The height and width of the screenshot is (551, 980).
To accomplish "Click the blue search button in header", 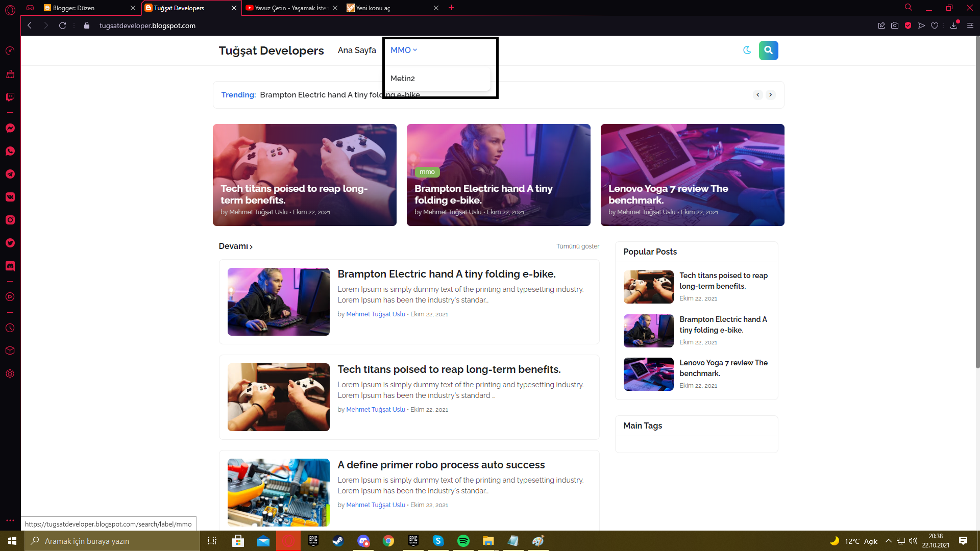I will tap(768, 51).
